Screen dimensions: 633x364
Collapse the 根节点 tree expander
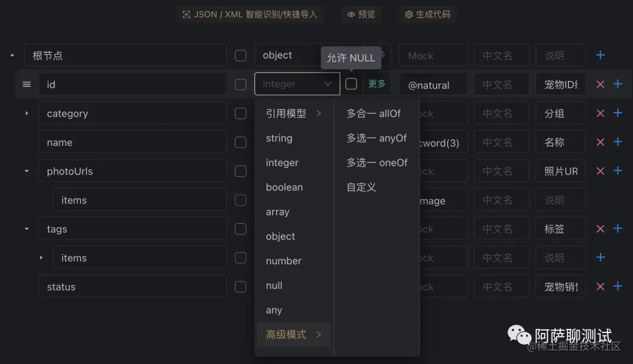(x=11, y=55)
